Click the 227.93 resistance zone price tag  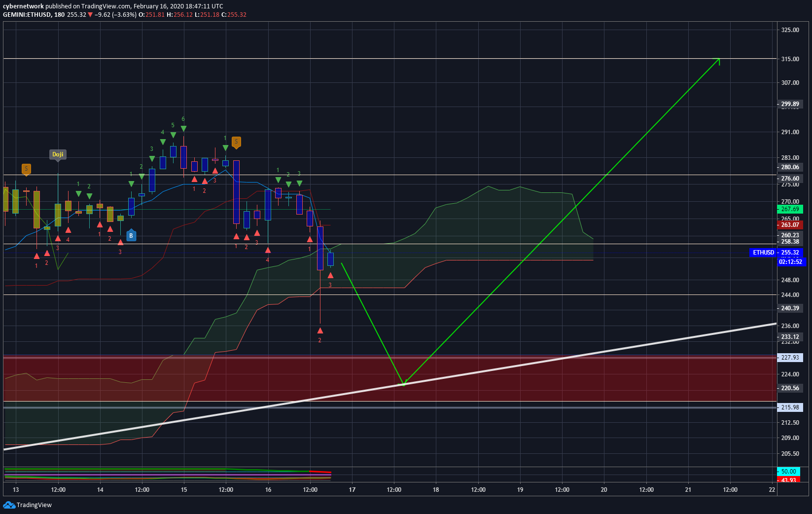[790, 358]
